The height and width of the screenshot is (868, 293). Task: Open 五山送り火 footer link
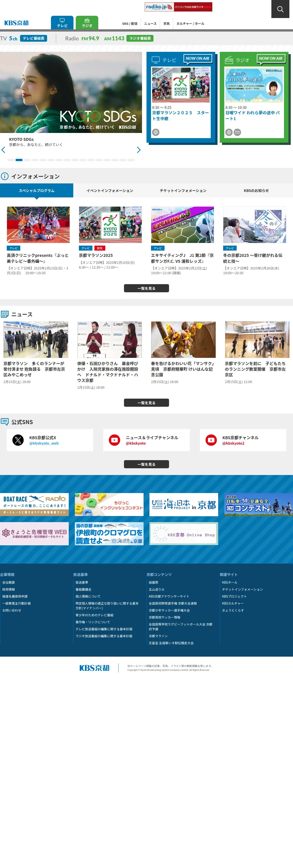pyautogui.click(x=157, y=589)
